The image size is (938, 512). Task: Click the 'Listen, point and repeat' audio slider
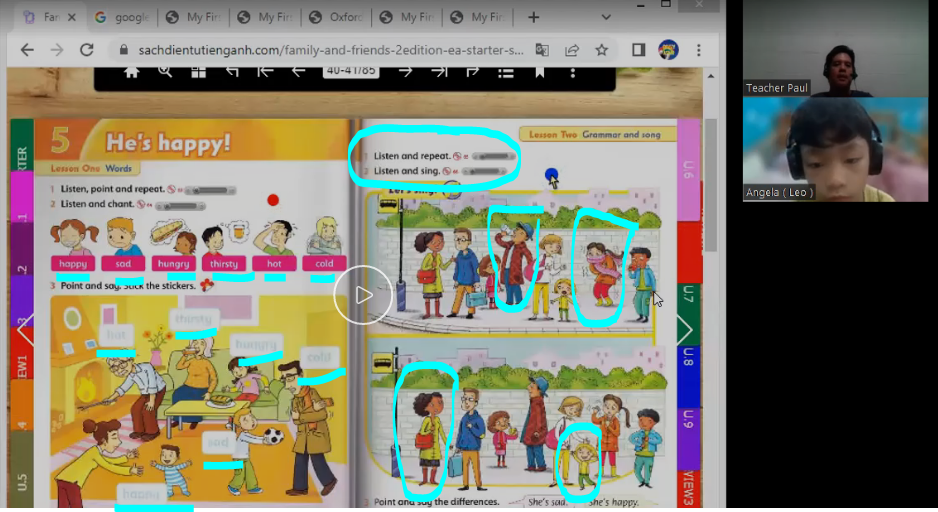pos(210,190)
